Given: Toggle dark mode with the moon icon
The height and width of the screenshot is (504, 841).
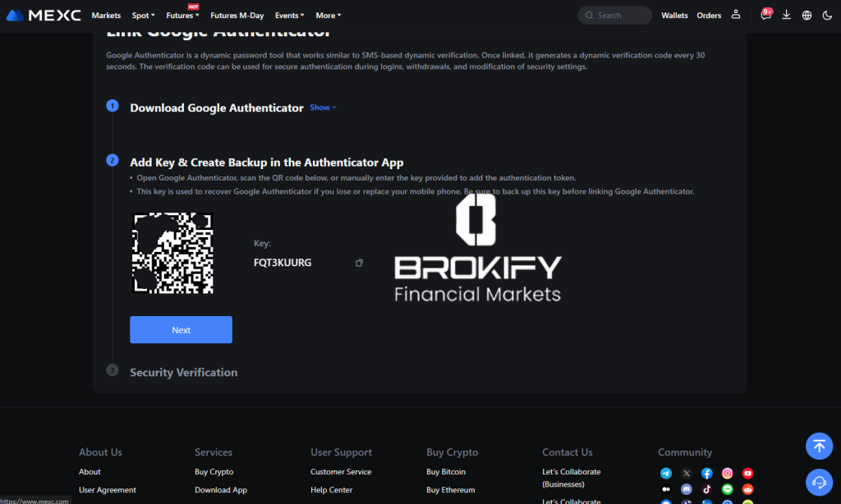Looking at the screenshot, I should (826, 15).
